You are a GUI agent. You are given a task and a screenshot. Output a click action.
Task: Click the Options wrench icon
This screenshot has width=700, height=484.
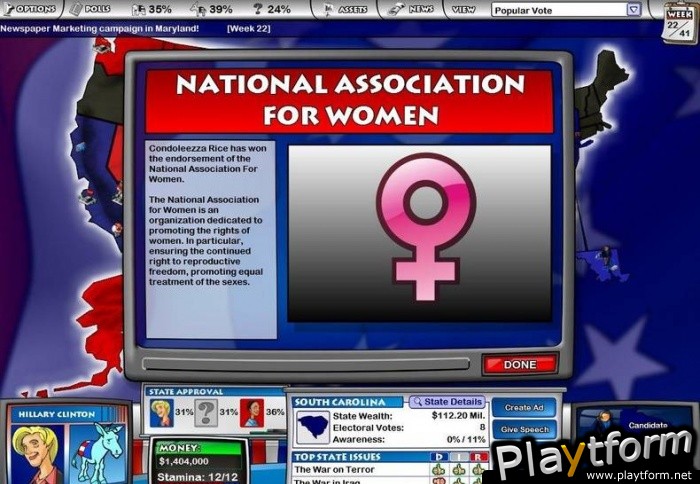click(x=8, y=8)
